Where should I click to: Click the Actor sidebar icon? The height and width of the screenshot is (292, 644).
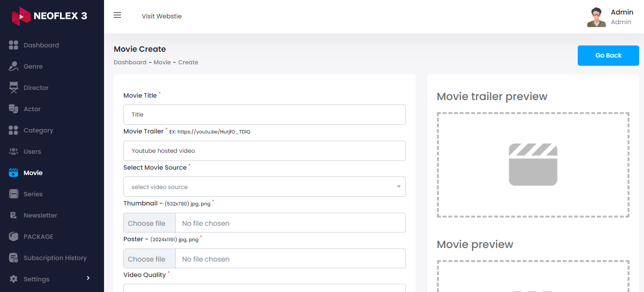tap(14, 109)
